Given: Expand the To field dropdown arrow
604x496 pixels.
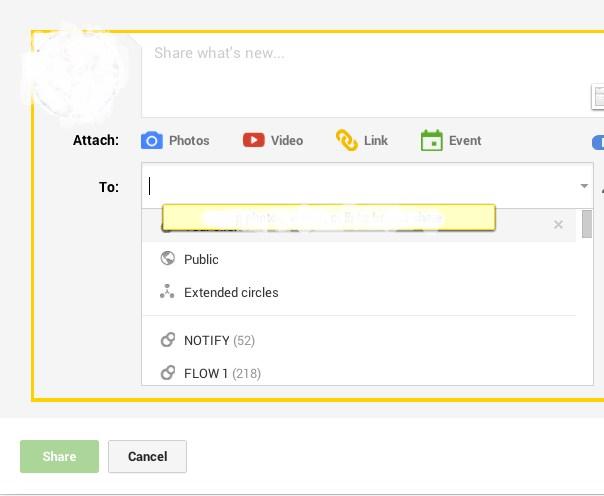Looking at the screenshot, I should 583,186.
